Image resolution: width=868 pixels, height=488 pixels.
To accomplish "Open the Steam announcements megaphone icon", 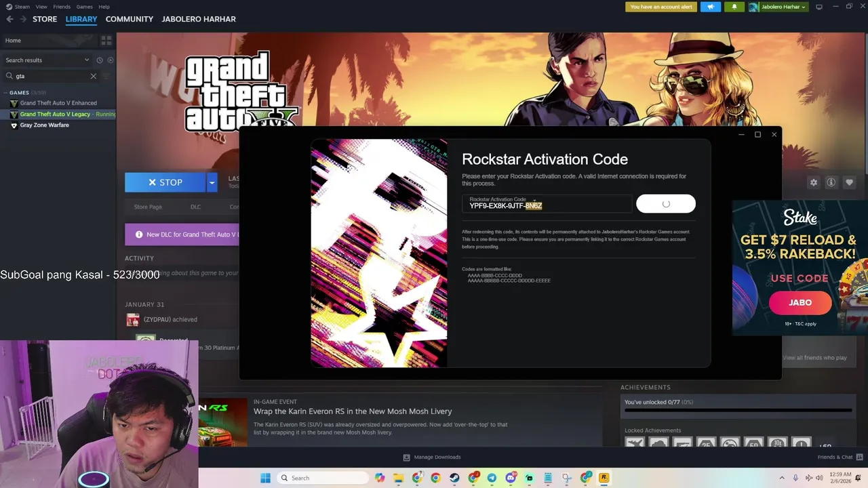I will pos(711,7).
